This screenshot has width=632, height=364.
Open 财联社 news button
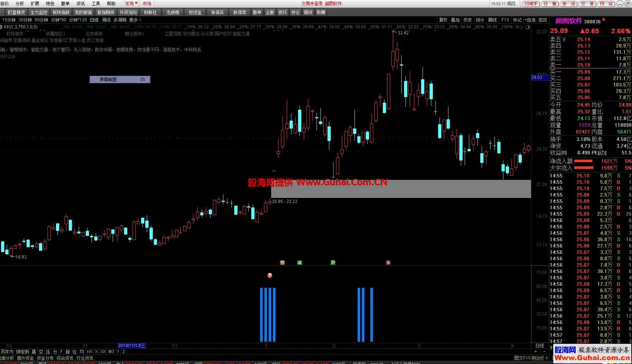click(x=150, y=12)
